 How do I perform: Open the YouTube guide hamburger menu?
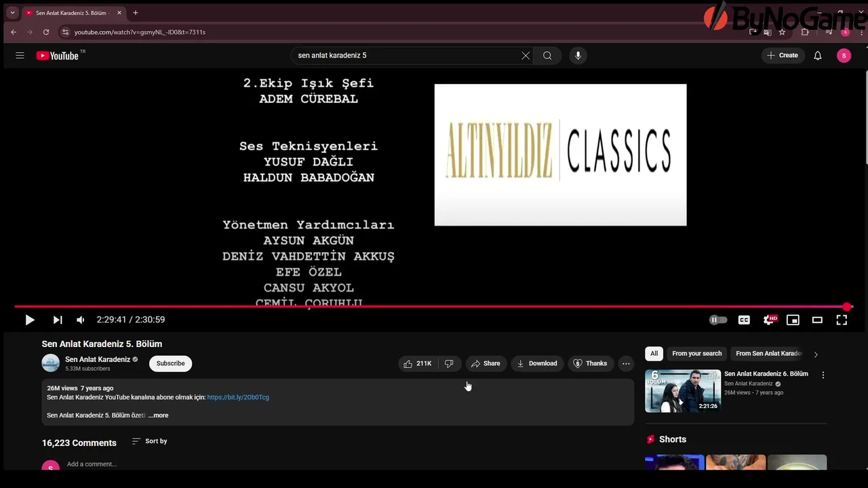click(x=20, y=56)
